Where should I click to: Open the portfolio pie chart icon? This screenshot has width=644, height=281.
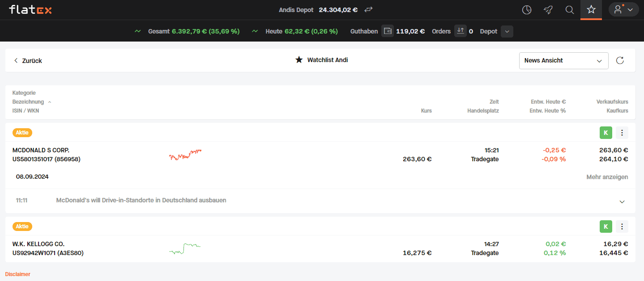(527, 10)
